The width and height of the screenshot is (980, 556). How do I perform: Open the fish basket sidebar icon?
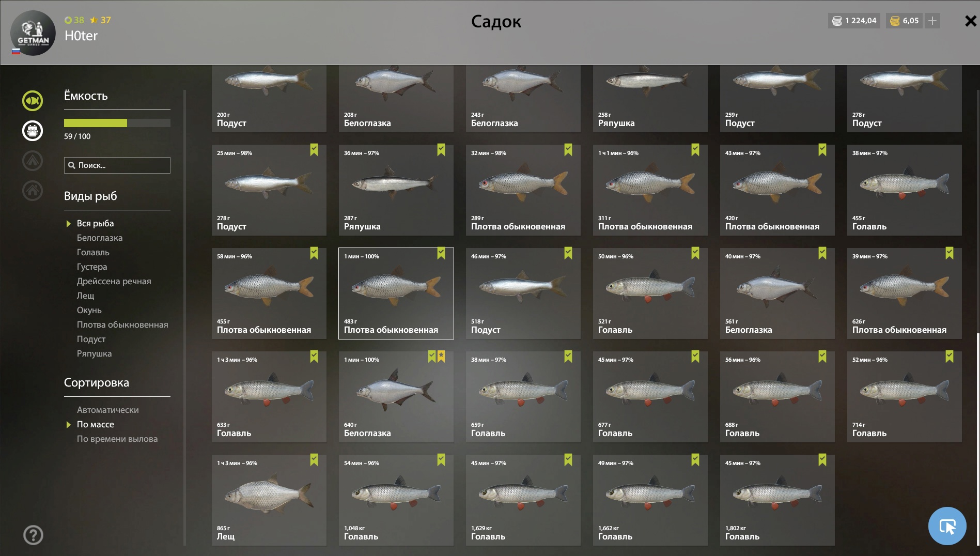pyautogui.click(x=33, y=130)
